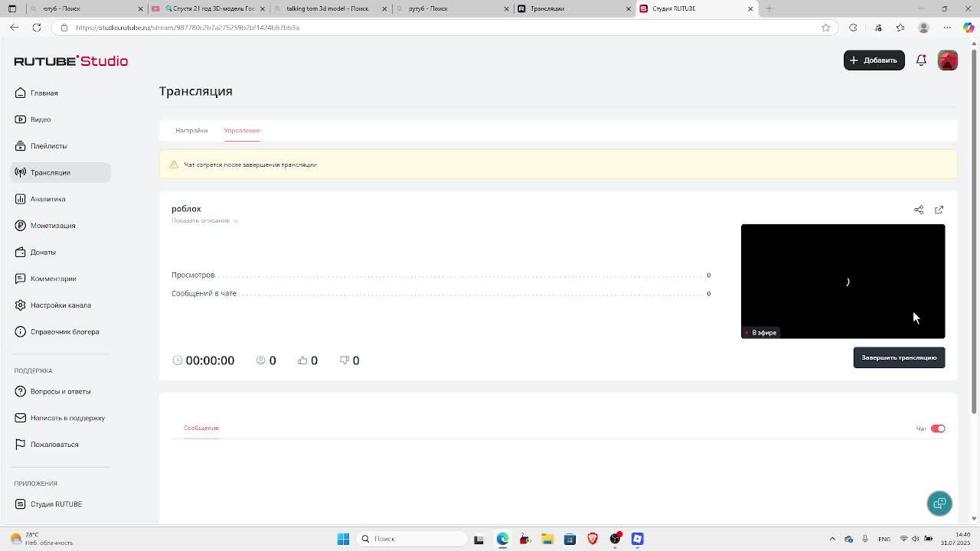The height and width of the screenshot is (551, 980).
Task: Click the Добавить button
Action: point(874,60)
